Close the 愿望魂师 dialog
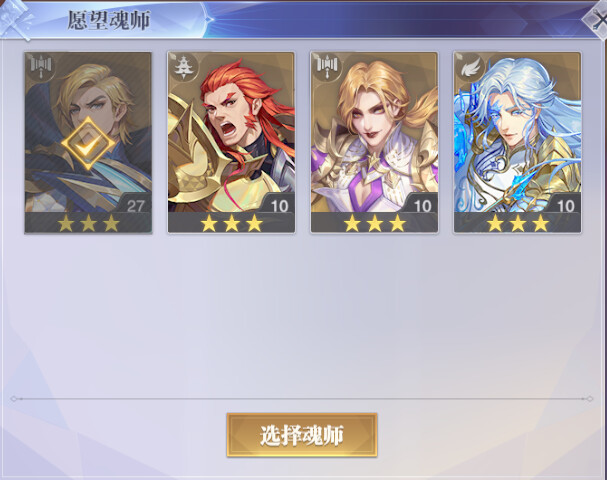The image size is (607, 480). (x=597, y=19)
